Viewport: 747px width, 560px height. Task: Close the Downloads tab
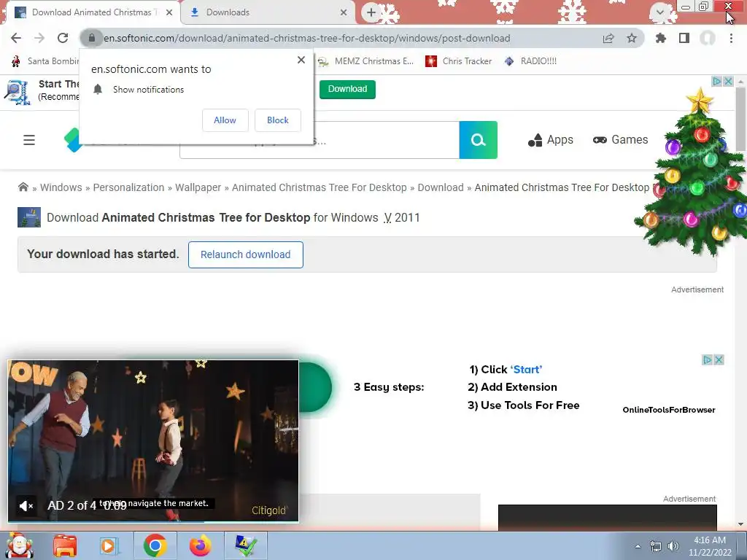[x=344, y=12]
